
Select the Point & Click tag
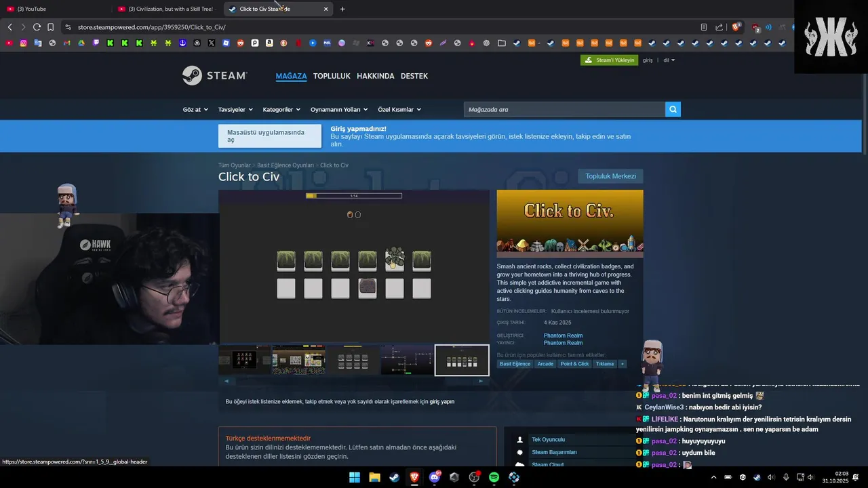coord(574,364)
